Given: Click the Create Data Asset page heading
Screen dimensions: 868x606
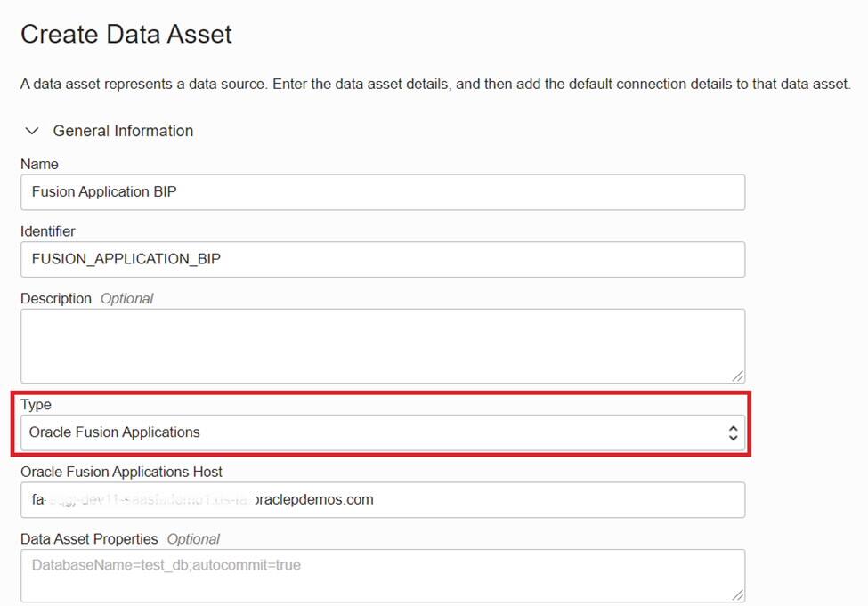Looking at the screenshot, I should [126, 35].
